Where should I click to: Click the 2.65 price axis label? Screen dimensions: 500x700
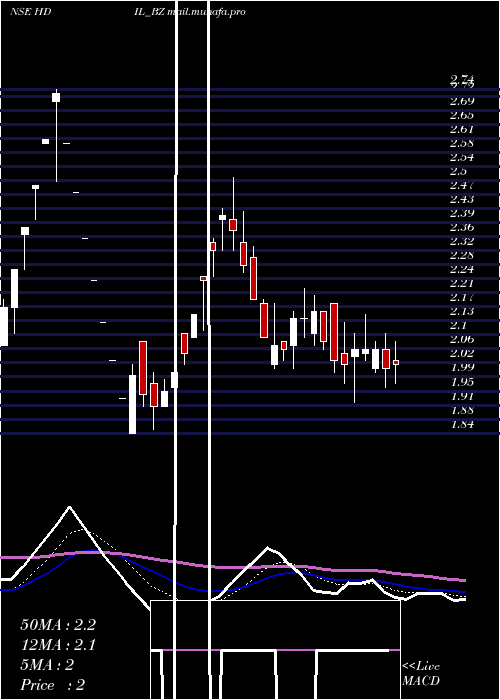pyautogui.click(x=462, y=115)
